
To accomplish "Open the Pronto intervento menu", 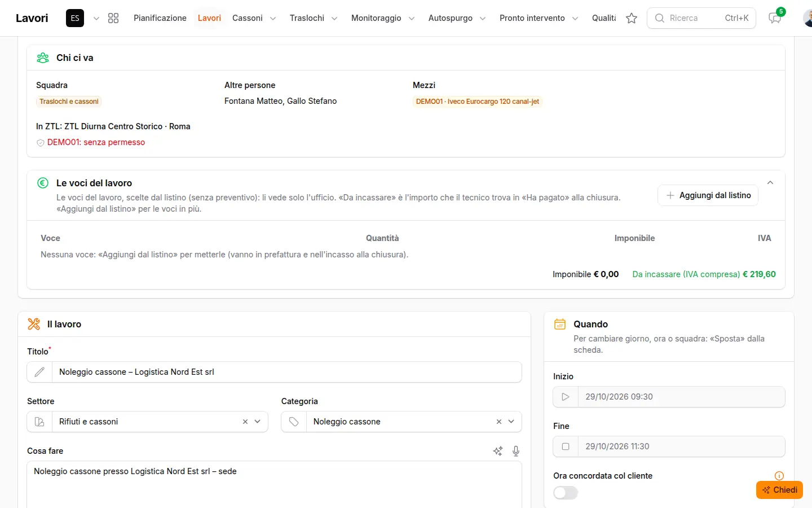I will [x=539, y=18].
